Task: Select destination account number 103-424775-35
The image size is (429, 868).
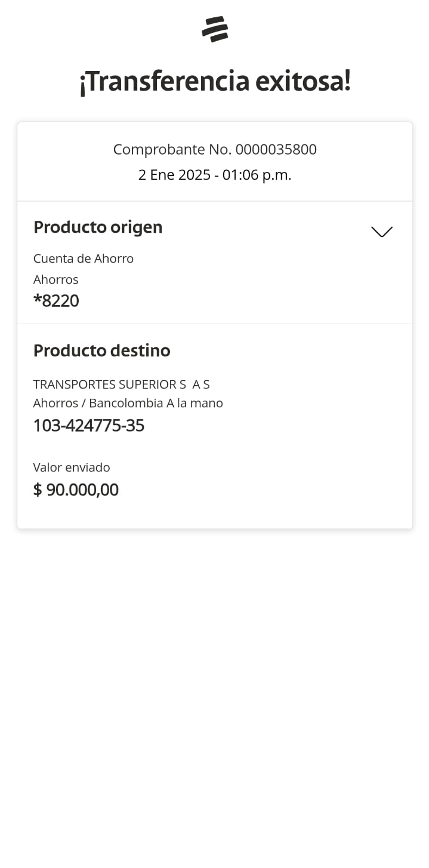Action: click(89, 426)
